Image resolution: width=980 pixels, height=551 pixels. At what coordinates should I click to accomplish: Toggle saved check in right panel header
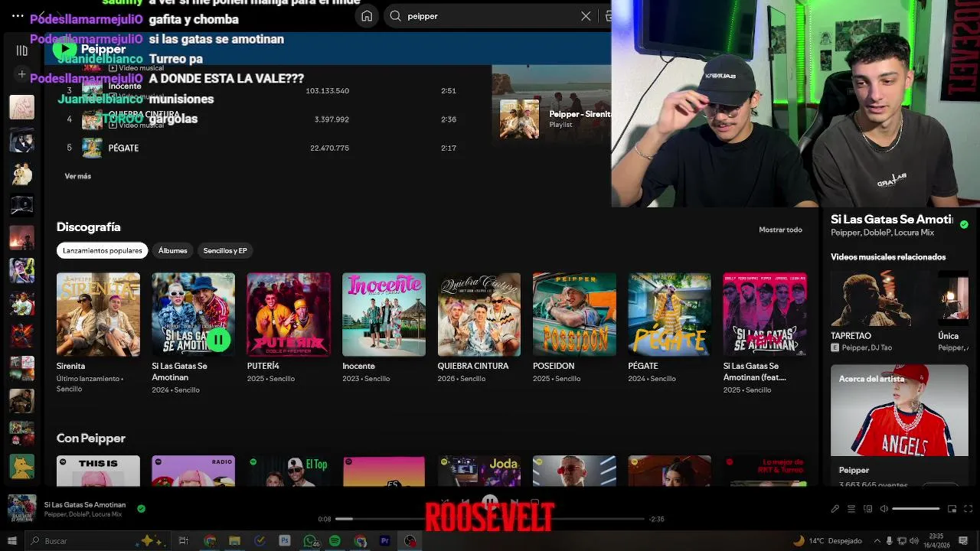coord(964,224)
